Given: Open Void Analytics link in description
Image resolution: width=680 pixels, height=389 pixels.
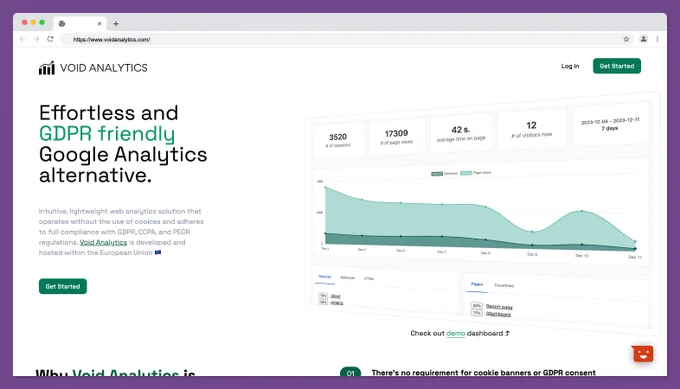Looking at the screenshot, I should [103, 242].
